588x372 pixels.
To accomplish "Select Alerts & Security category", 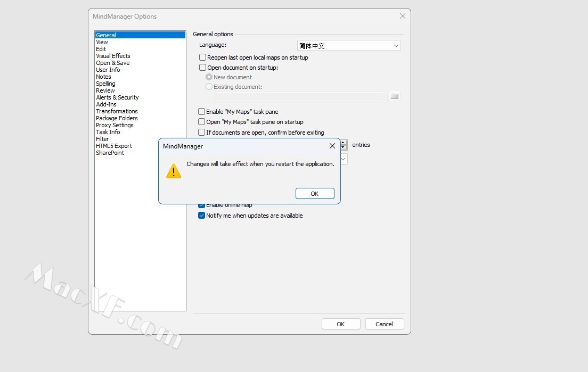I will [117, 97].
